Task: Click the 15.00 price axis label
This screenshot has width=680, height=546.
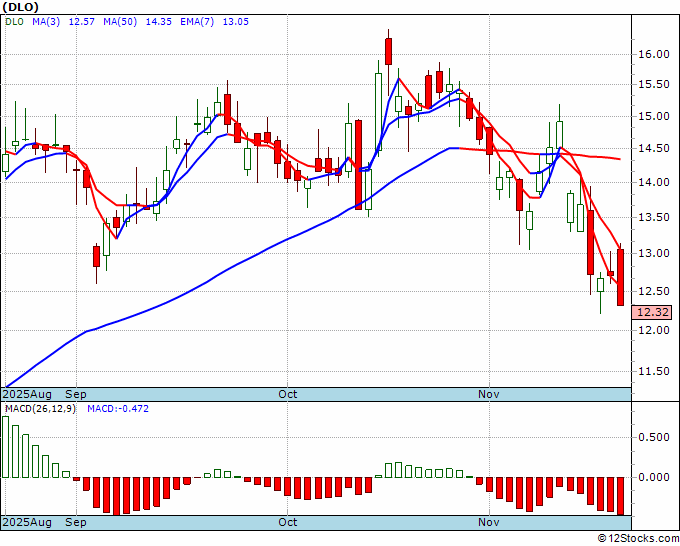Action: [654, 116]
